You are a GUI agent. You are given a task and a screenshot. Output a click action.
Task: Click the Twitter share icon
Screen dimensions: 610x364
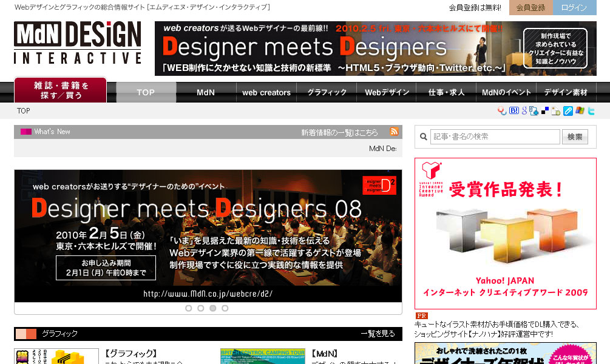tap(591, 111)
